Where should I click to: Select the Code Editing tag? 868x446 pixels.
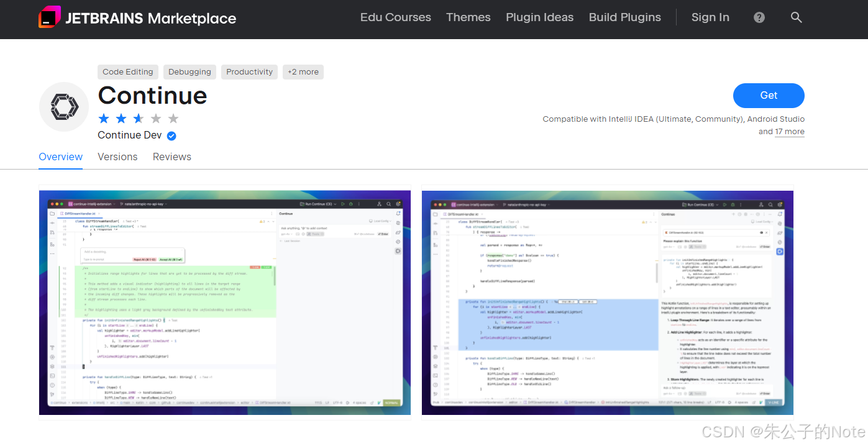(128, 72)
